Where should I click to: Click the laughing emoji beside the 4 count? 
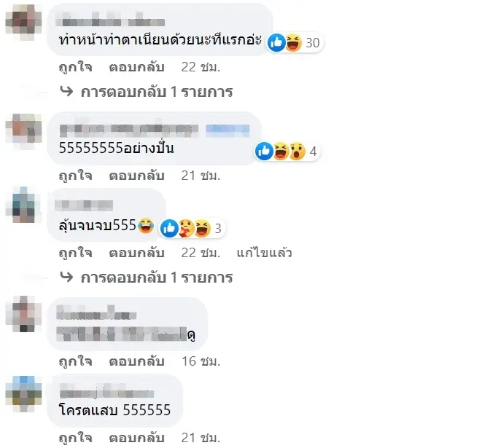coord(280,151)
